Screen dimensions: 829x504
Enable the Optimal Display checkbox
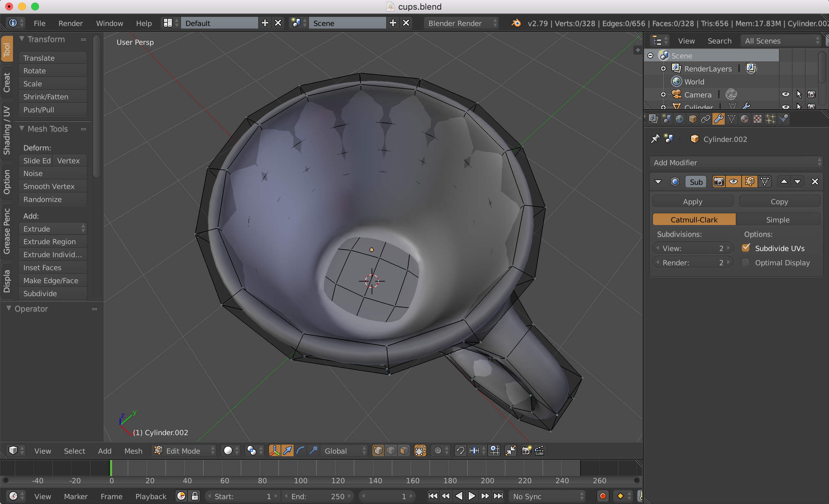746,262
